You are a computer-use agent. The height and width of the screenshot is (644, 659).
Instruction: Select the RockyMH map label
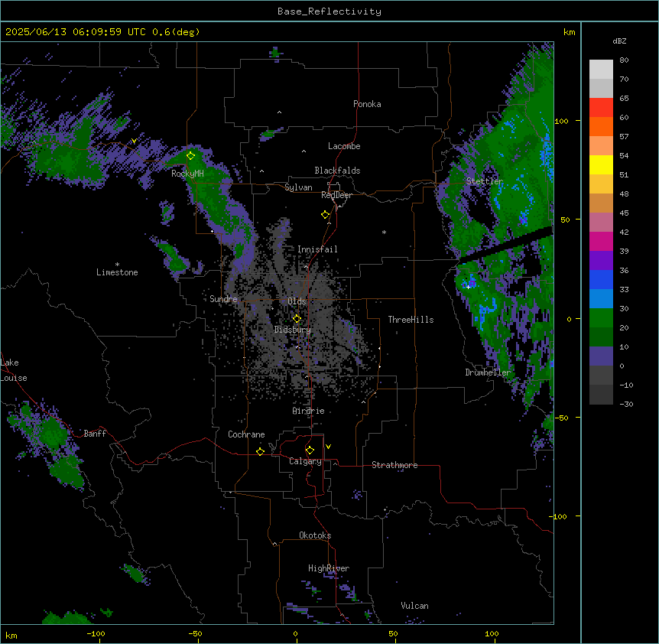(x=187, y=174)
